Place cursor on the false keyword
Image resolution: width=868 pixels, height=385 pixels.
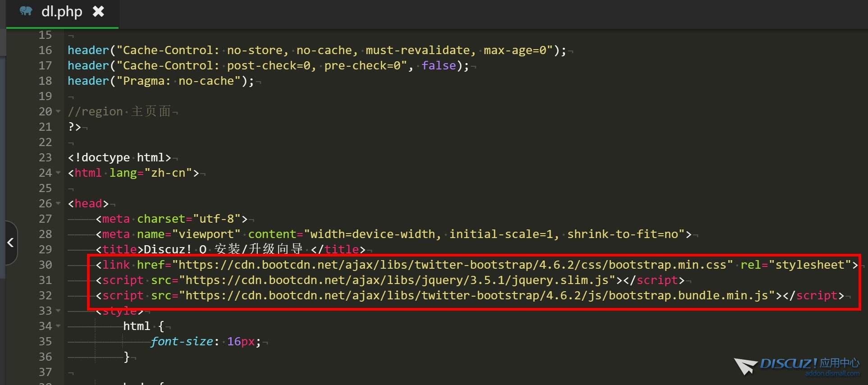439,65
